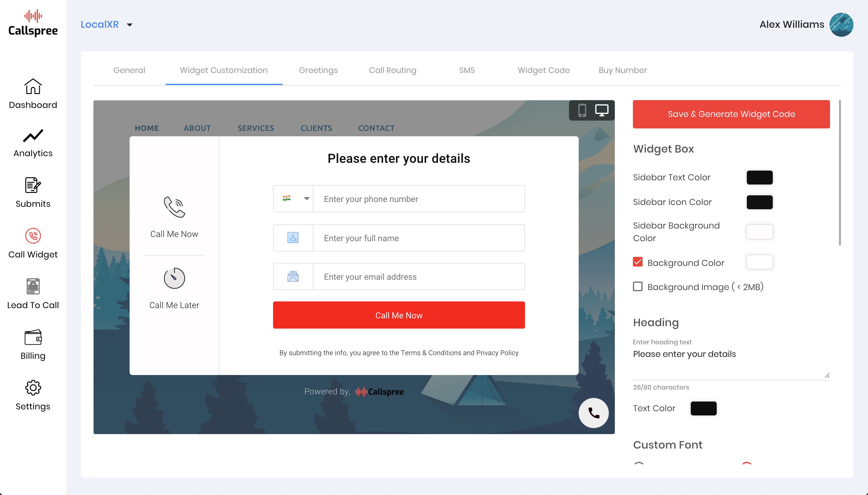Click the Call Me Now phone icon
The image size is (868, 495).
[x=174, y=207]
